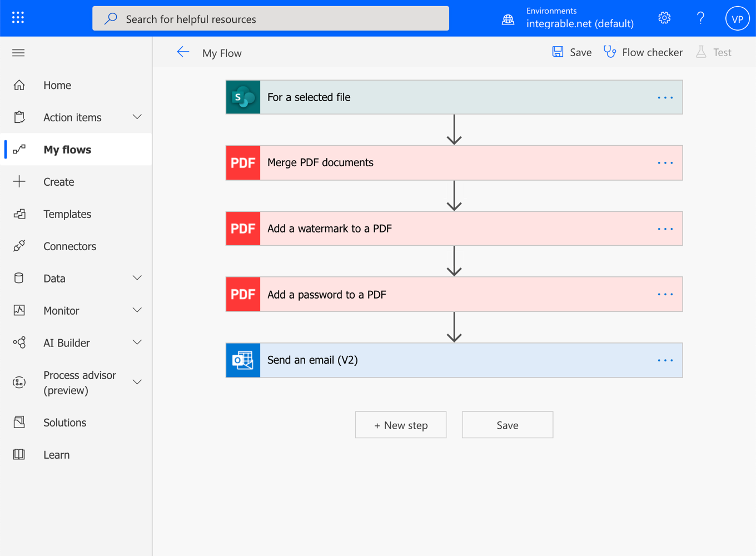Open options menu for Add a watermark step

(x=665, y=229)
